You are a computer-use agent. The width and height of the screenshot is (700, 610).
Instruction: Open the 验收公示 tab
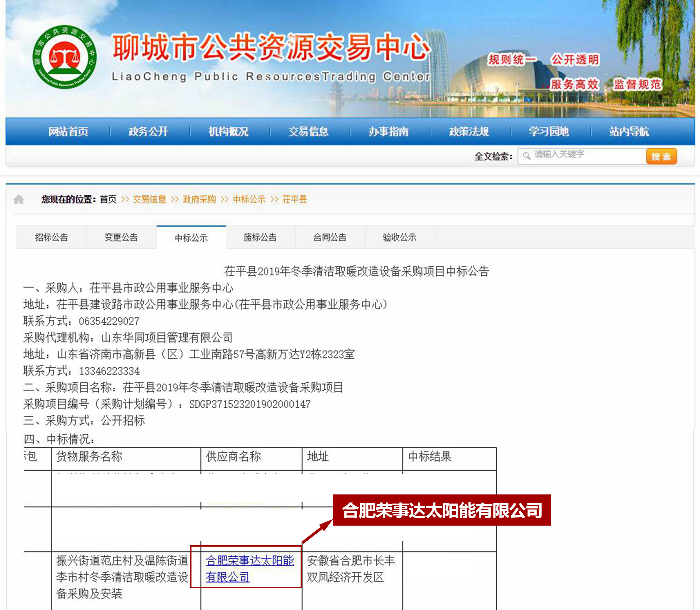click(399, 237)
